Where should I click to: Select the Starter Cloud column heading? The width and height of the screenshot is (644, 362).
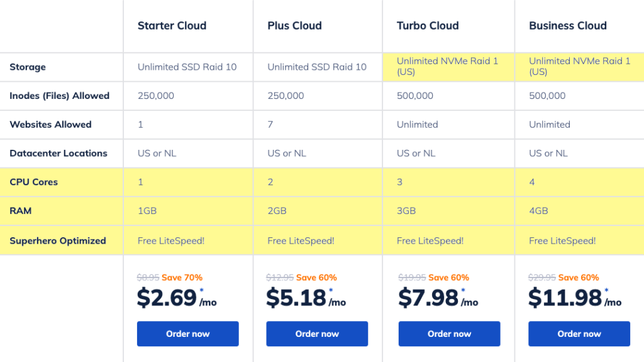click(x=172, y=26)
